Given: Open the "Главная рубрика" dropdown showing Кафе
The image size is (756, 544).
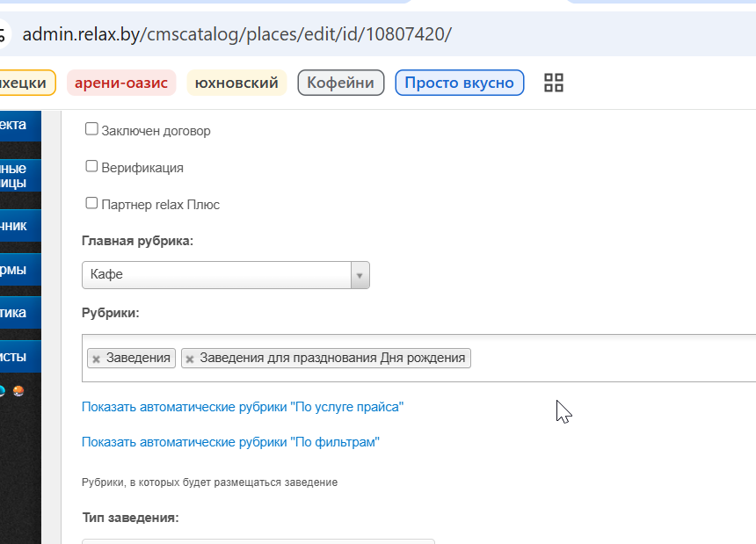Looking at the screenshot, I should click(226, 275).
